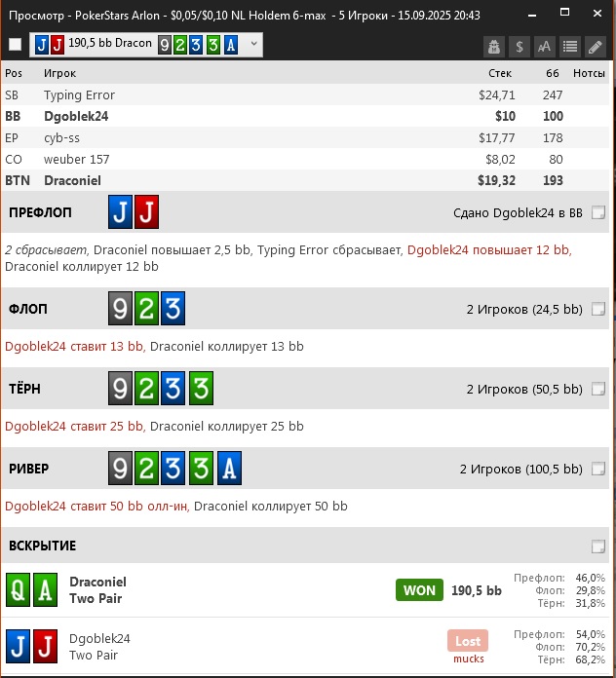Screen dimensions: 616x678
Task: Click the pencil edit icon
Action: 596,46
